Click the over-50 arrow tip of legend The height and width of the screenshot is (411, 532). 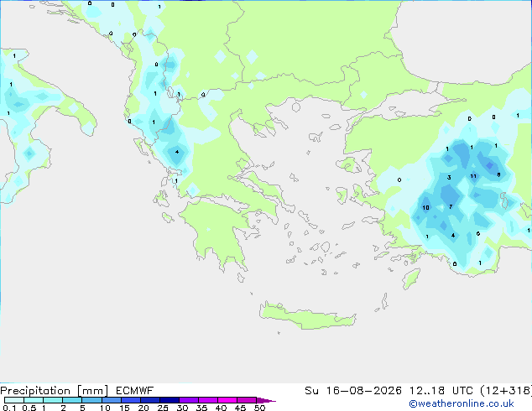266,400
